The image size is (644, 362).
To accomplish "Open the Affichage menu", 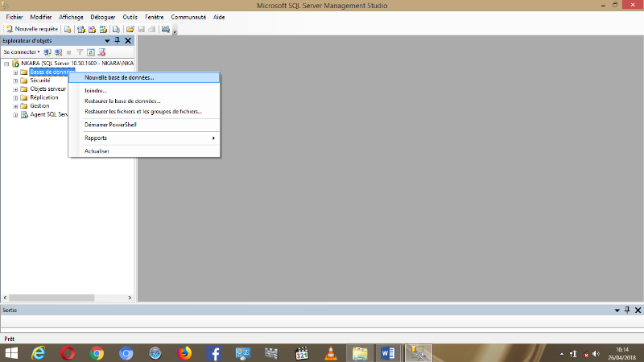I will [x=71, y=17].
